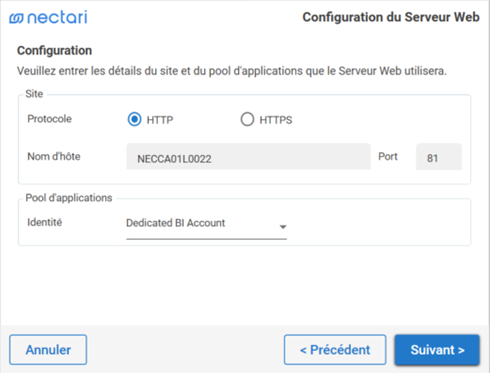
Task: Click the HTTP label text
Action: point(160,120)
